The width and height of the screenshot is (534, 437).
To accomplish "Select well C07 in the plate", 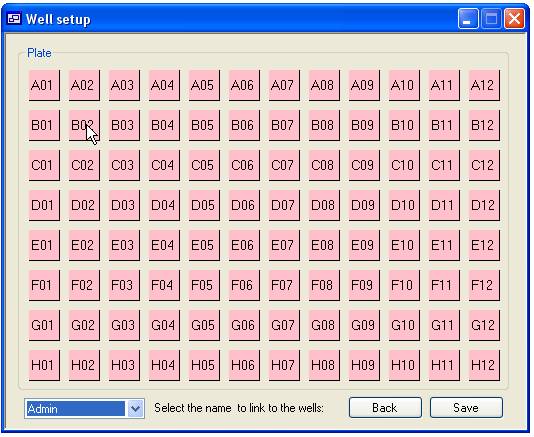I will [284, 166].
